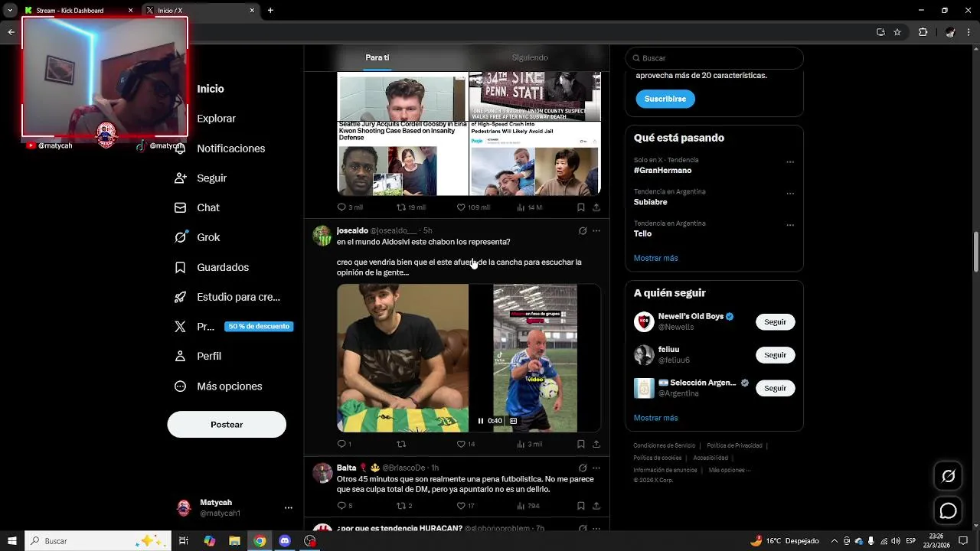This screenshot has width=980, height=551.
Task: Like josealdo's post with 14 likes
Action: (465, 444)
